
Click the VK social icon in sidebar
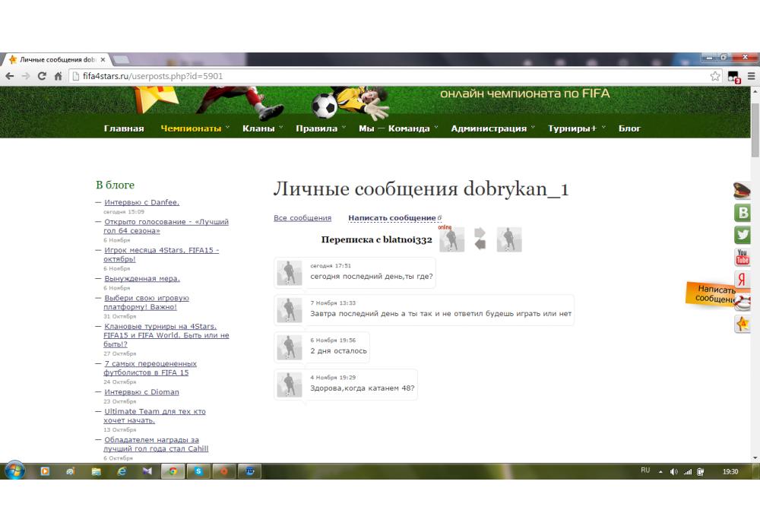tap(742, 213)
